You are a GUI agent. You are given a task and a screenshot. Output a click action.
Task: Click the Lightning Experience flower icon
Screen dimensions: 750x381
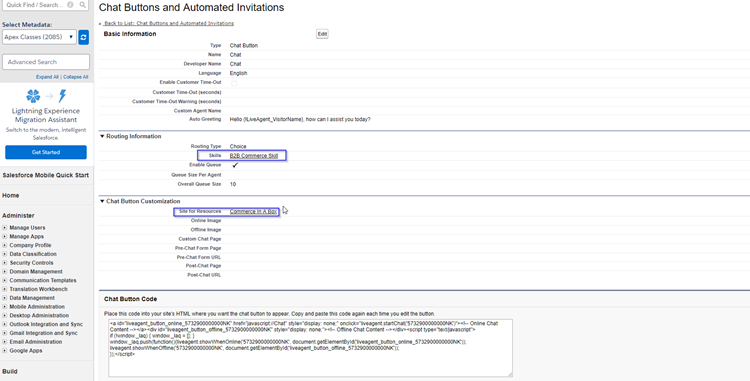[x=33, y=96]
